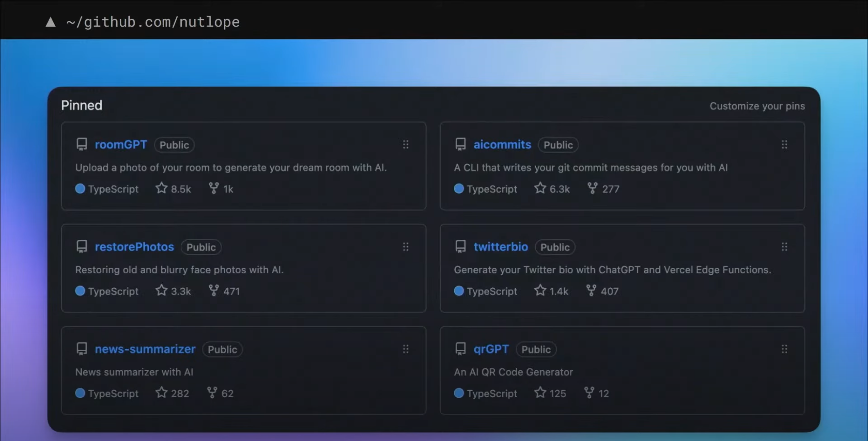Click the Pinned section heading
The image size is (868, 441).
click(x=81, y=106)
